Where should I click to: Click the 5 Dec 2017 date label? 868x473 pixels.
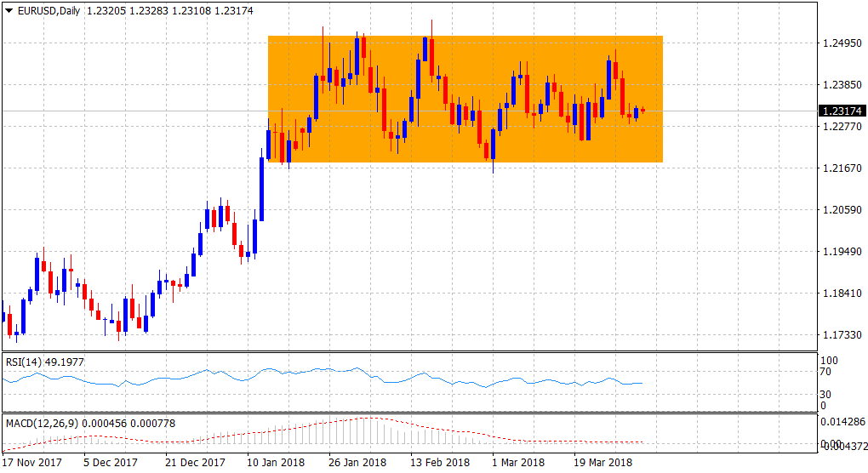point(111,462)
